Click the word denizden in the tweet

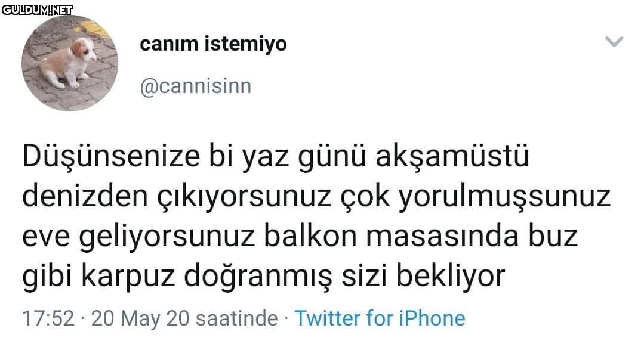pyautogui.click(x=85, y=197)
